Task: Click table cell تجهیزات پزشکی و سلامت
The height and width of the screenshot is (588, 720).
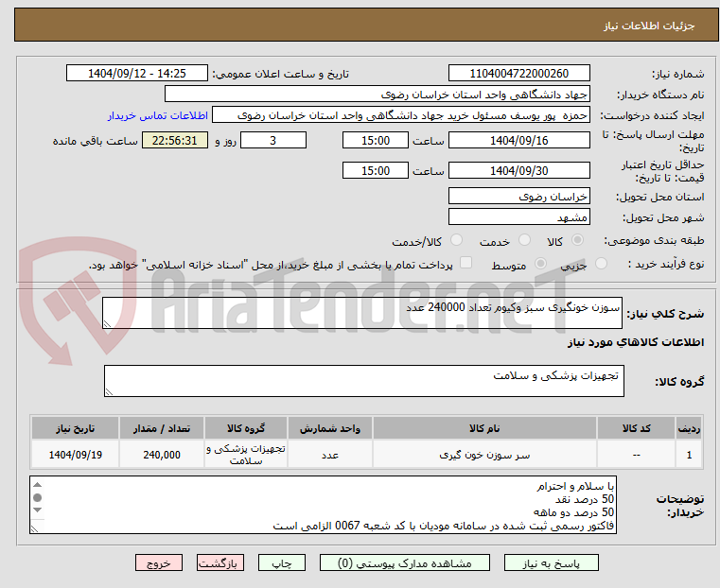Action: point(246,455)
